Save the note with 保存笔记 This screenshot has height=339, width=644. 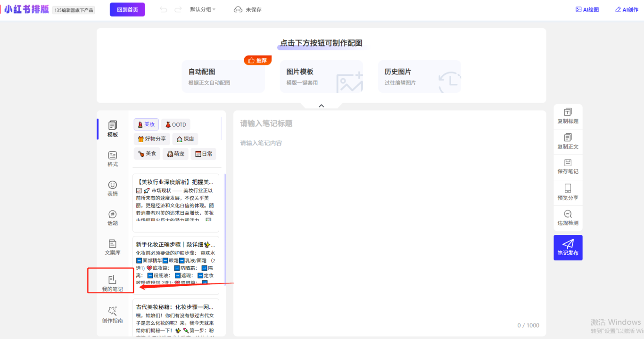tap(568, 167)
